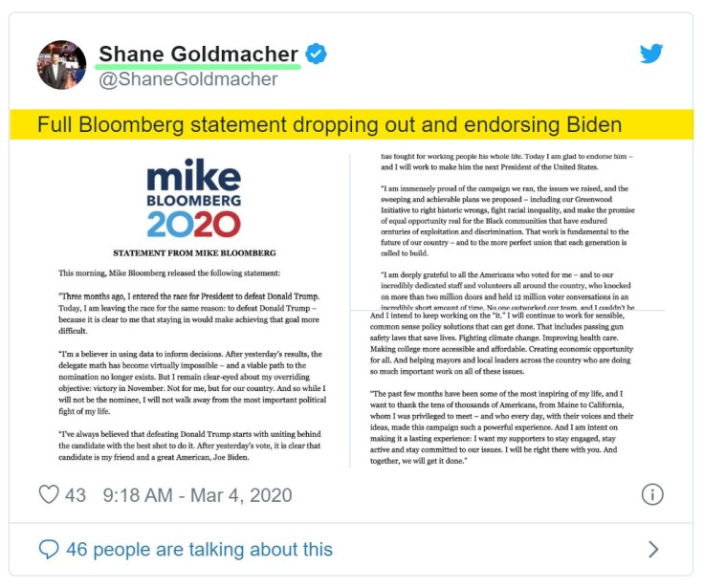Click the blue verified badge
704x588 pixels.
tap(316, 54)
